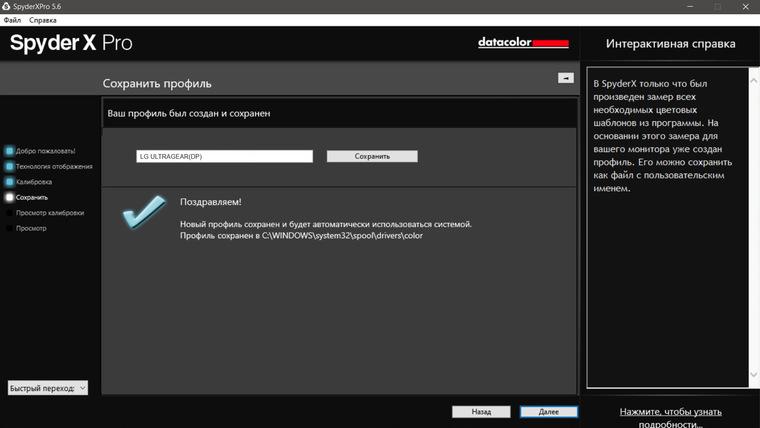Screen dimensions: 760x428
Task: Select the Калибровка step
Action: (x=34, y=182)
